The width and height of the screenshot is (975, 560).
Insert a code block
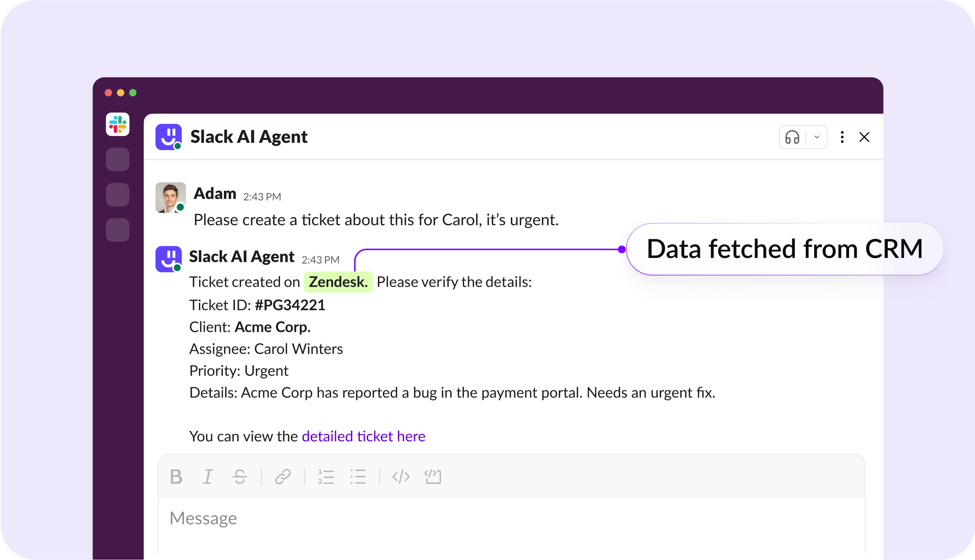[x=433, y=477]
